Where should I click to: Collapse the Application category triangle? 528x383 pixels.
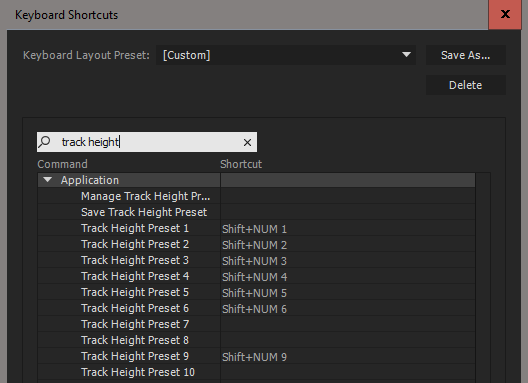(x=48, y=180)
